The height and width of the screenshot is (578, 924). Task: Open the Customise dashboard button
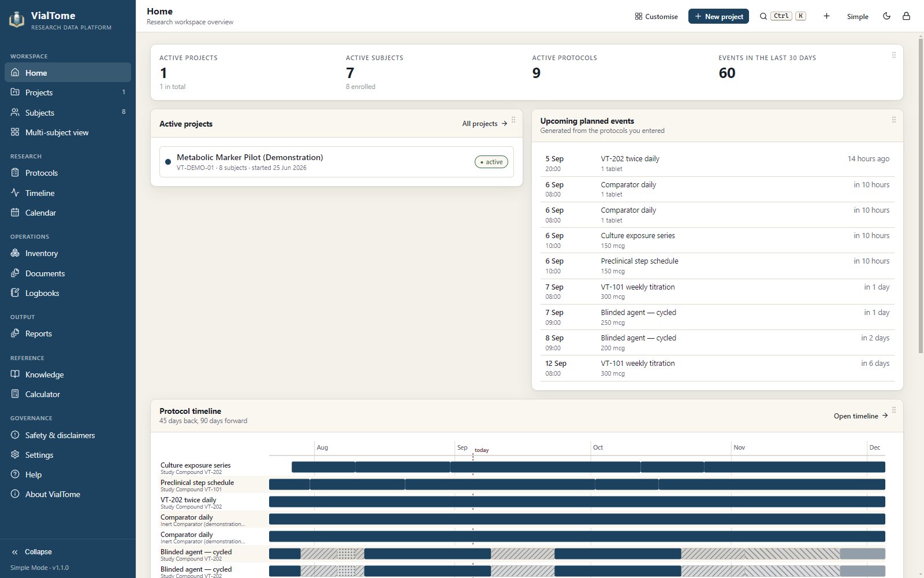click(x=656, y=16)
